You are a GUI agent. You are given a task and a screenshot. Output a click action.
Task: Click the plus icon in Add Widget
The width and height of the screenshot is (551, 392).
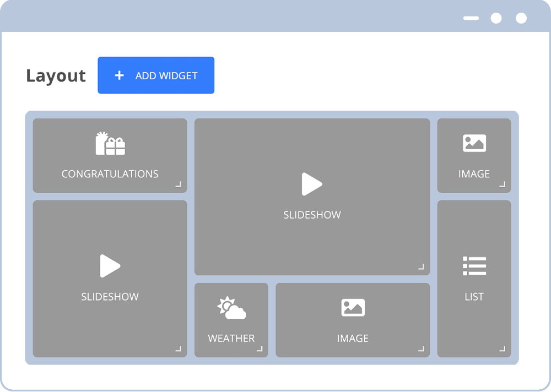click(120, 75)
